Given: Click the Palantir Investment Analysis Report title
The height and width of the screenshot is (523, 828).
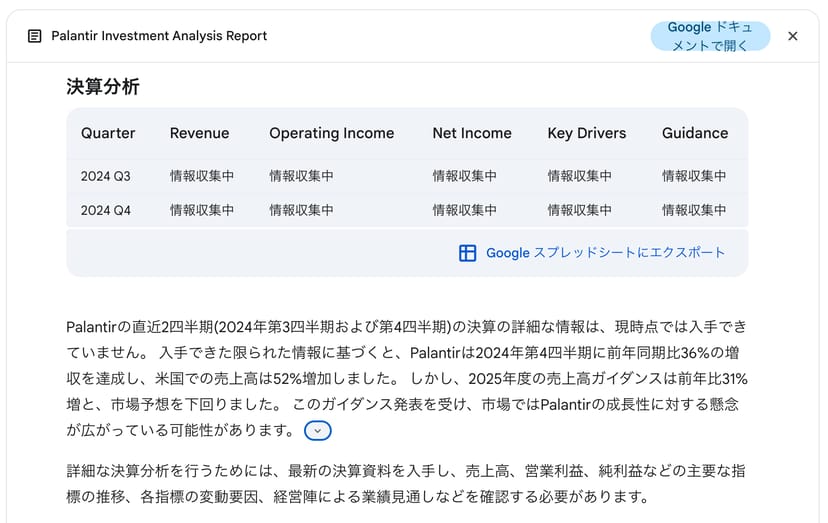Looking at the screenshot, I should pyautogui.click(x=159, y=36).
